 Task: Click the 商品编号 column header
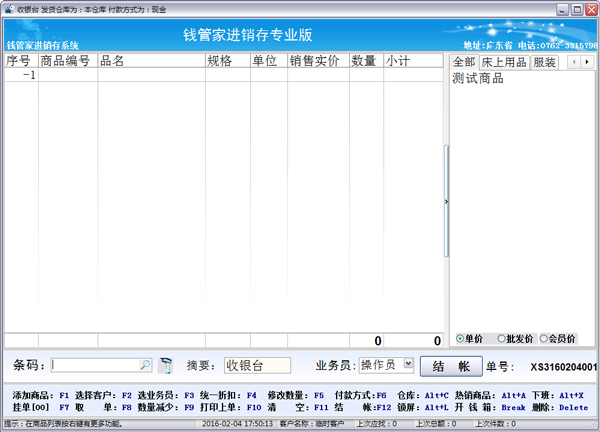[68, 61]
